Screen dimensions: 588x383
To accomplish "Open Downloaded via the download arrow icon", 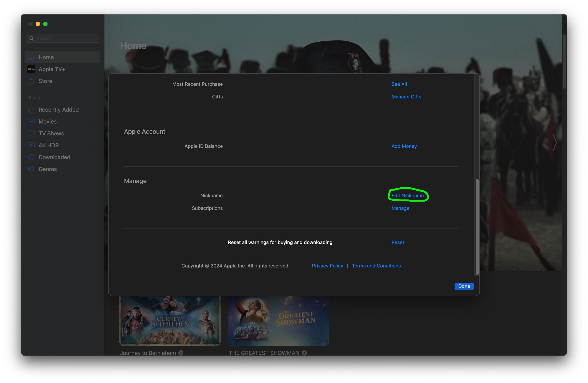I will tap(31, 157).
